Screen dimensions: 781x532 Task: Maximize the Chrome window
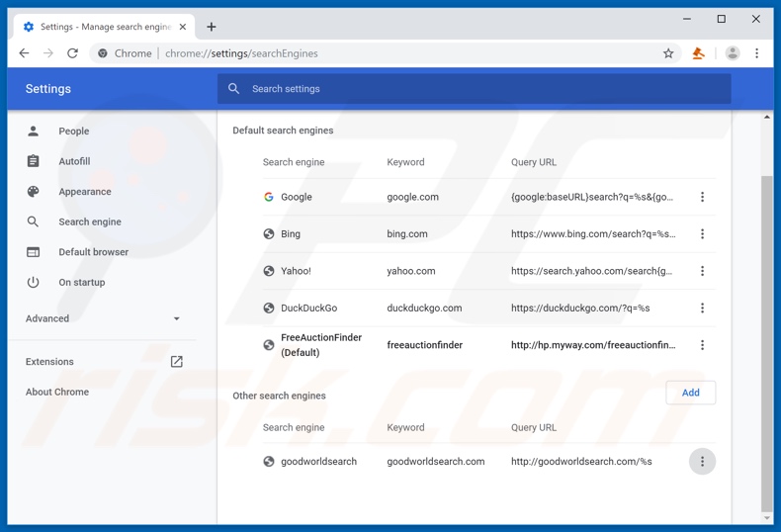click(722, 19)
